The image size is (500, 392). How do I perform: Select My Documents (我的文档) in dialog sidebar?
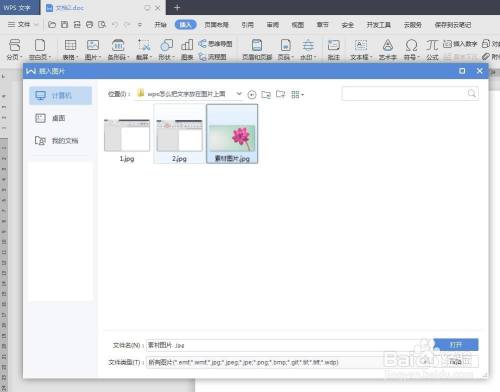pyautogui.click(x=60, y=140)
